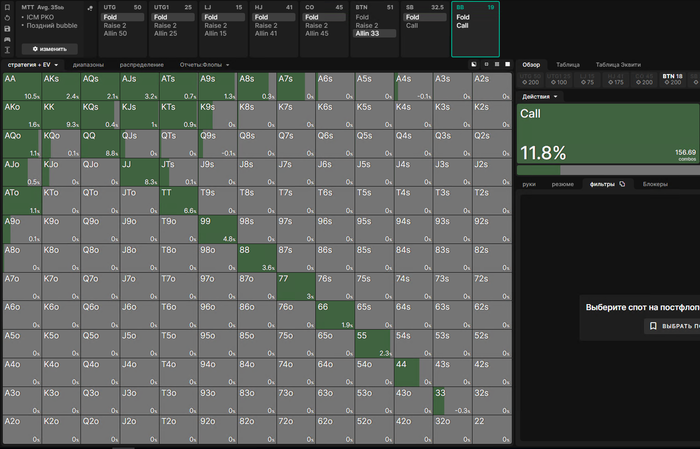Click the gamepad practice icon

point(7,39)
